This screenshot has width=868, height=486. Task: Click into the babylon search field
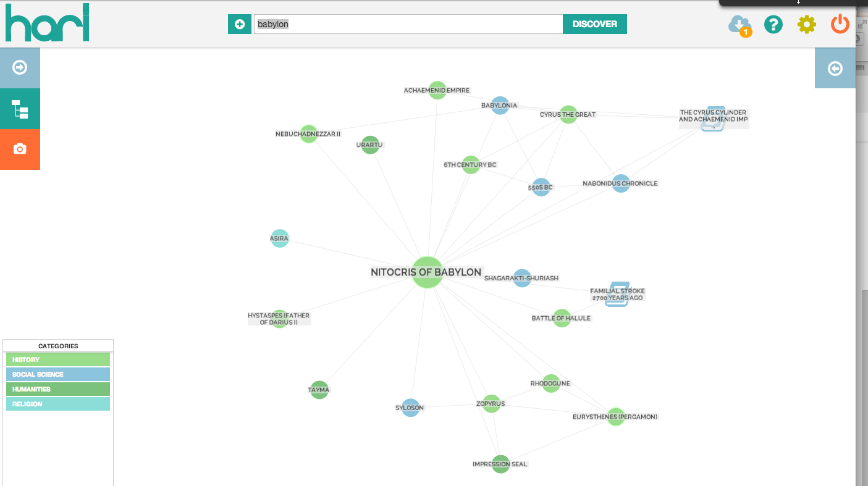coord(408,24)
